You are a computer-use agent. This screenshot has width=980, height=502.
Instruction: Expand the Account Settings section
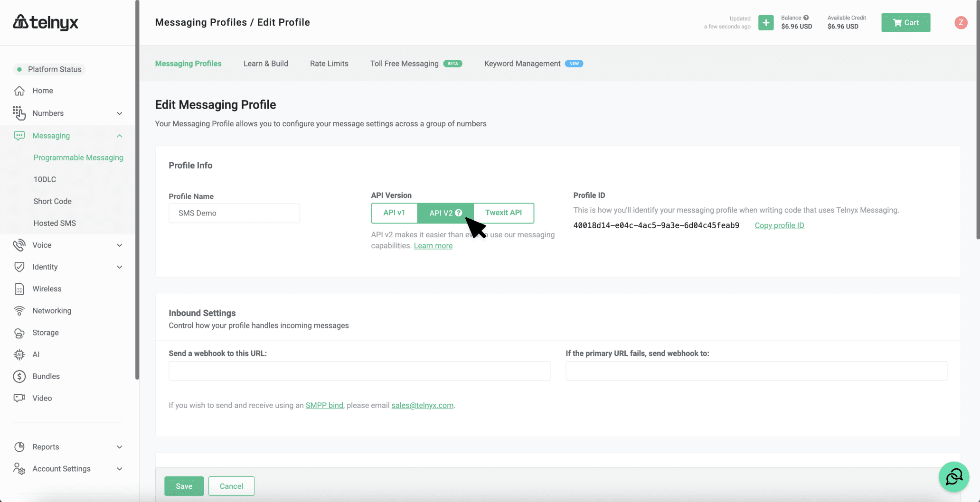pyautogui.click(x=119, y=469)
